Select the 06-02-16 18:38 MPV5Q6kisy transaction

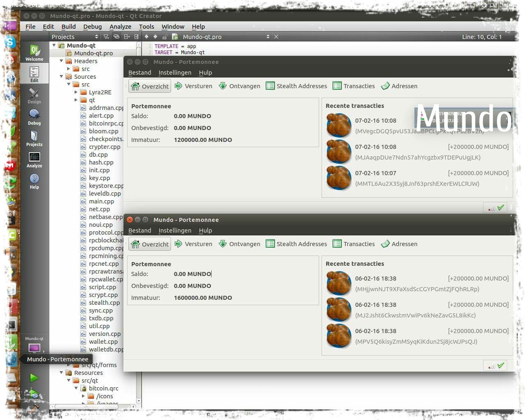coord(417,336)
